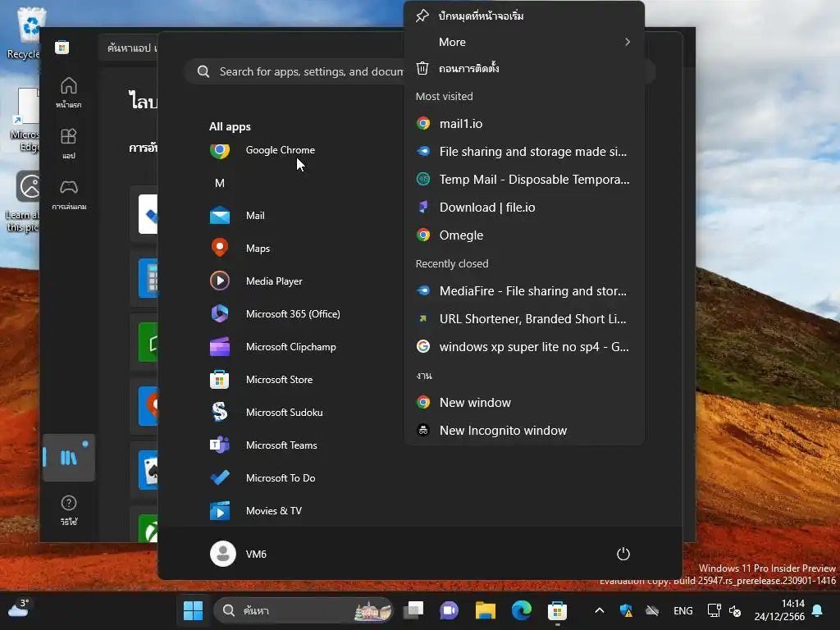Focus the Start menu search box
This screenshot has width=840, height=630.
[x=300, y=71]
